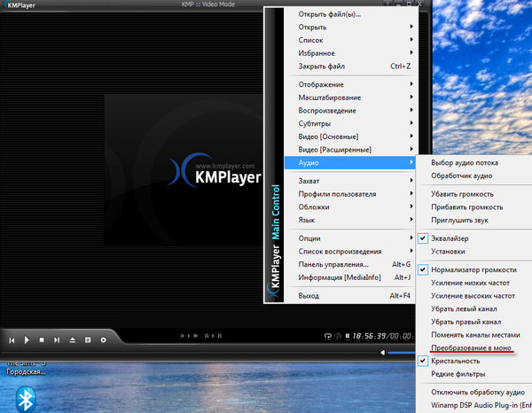Click the seek bar track

(190, 353)
